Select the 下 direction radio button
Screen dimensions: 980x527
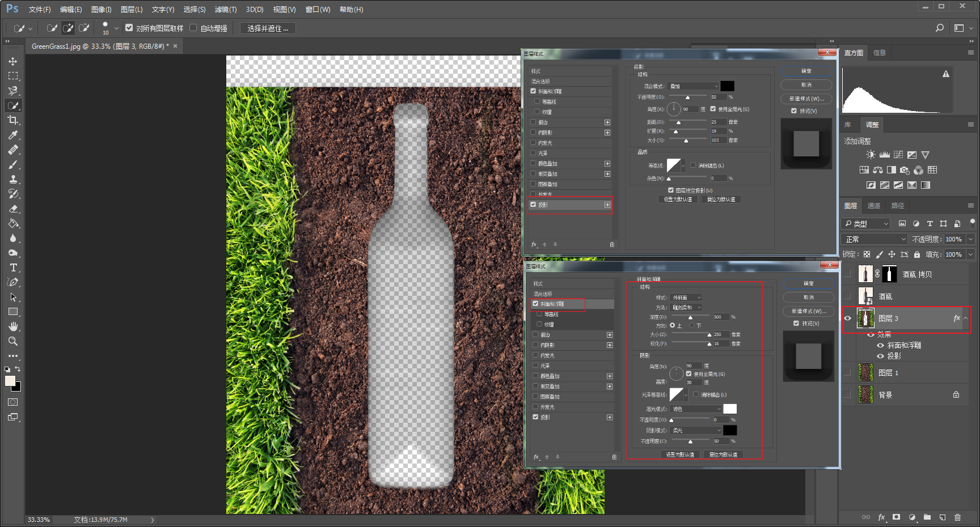[x=692, y=325]
